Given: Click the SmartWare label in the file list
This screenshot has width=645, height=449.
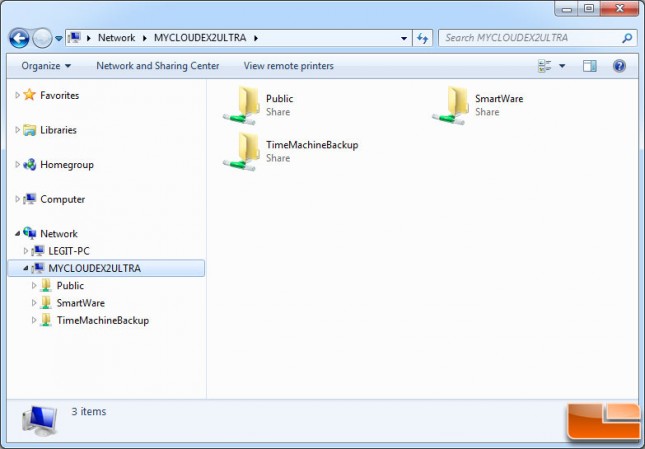Looking at the screenshot, I should [x=499, y=99].
